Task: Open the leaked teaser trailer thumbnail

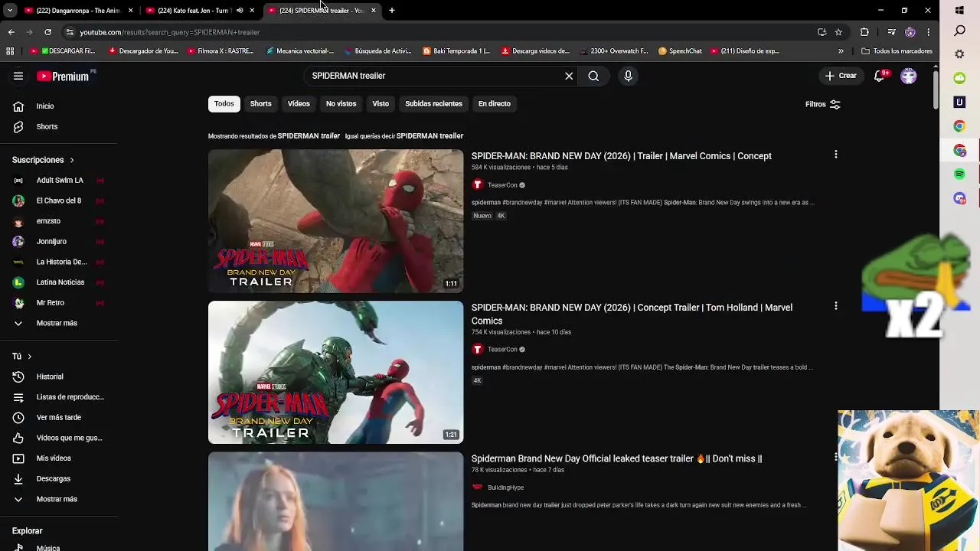Action: click(336, 501)
